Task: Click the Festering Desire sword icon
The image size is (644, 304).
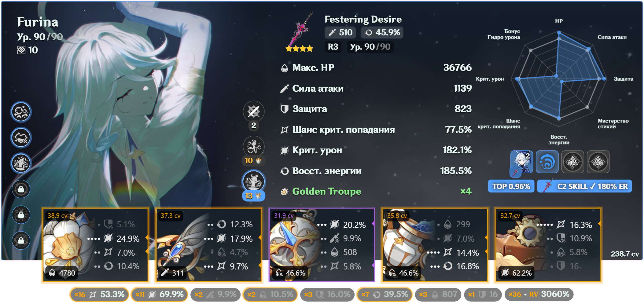Action: coord(300,32)
